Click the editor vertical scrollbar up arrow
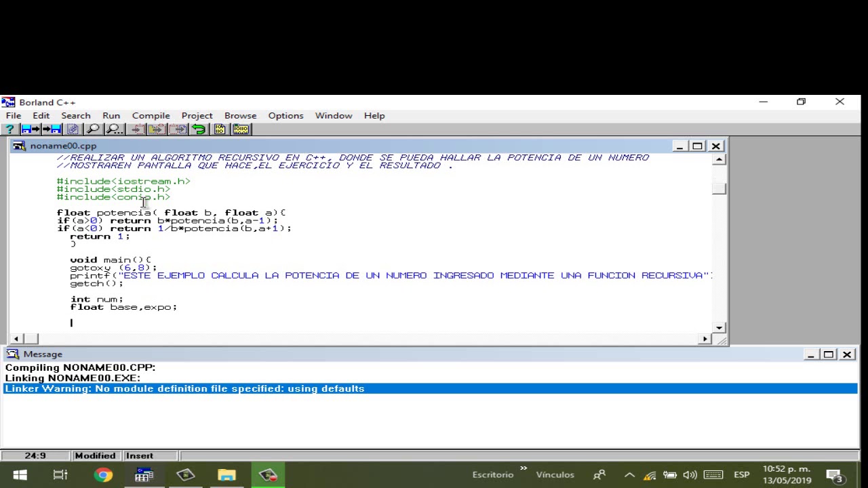This screenshot has width=868, height=488. click(719, 159)
